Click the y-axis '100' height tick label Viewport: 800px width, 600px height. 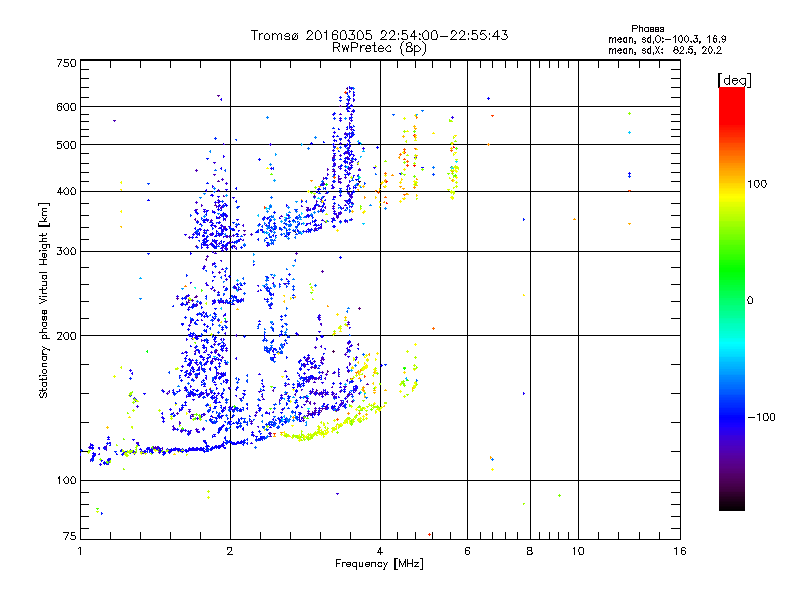(66, 480)
